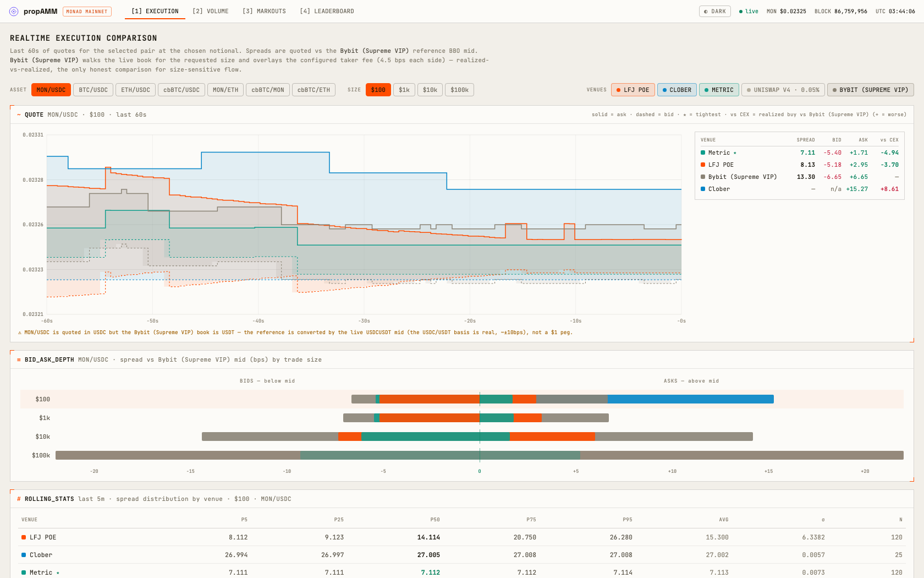
Task: Select the BTC/USDC asset pair
Action: click(x=94, y=90)
